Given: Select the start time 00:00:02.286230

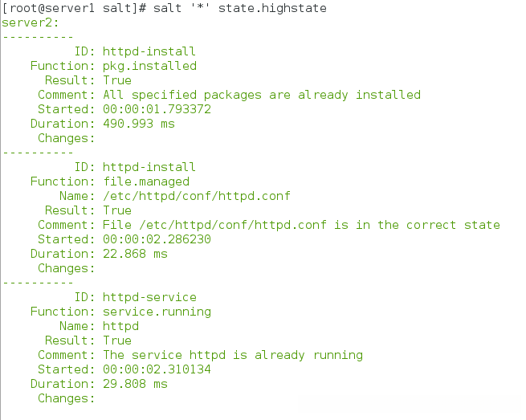Looking at the screenshot, I should [x=157, y=239].
